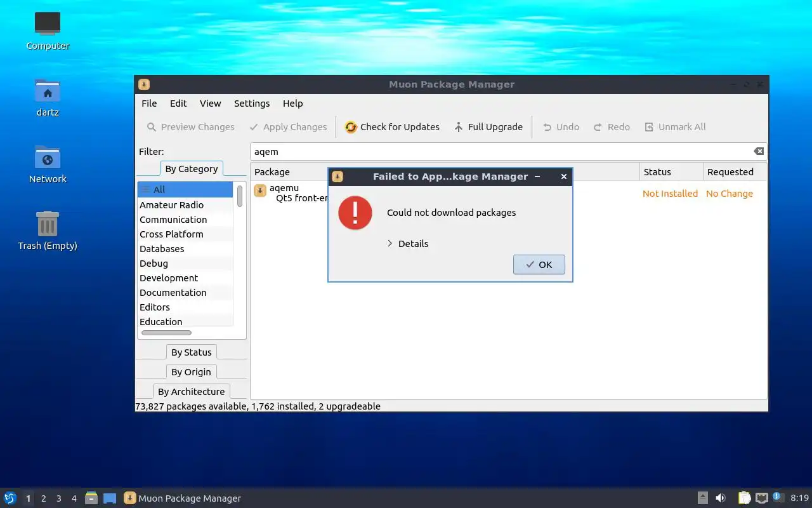812x508 pixels.
Task: Clear the search field with the erase icon
Action: [x=759, y=151]
